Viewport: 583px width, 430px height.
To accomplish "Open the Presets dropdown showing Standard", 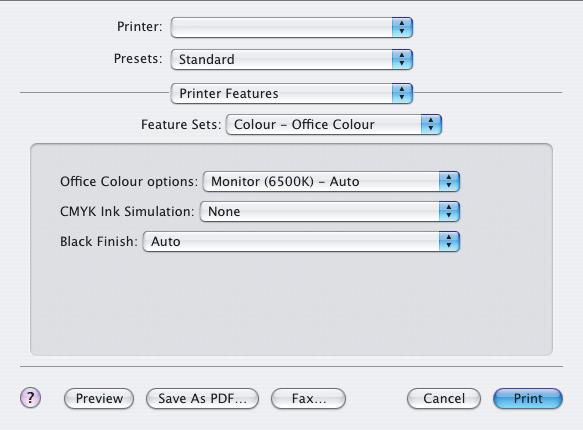I will click(292, 59).
